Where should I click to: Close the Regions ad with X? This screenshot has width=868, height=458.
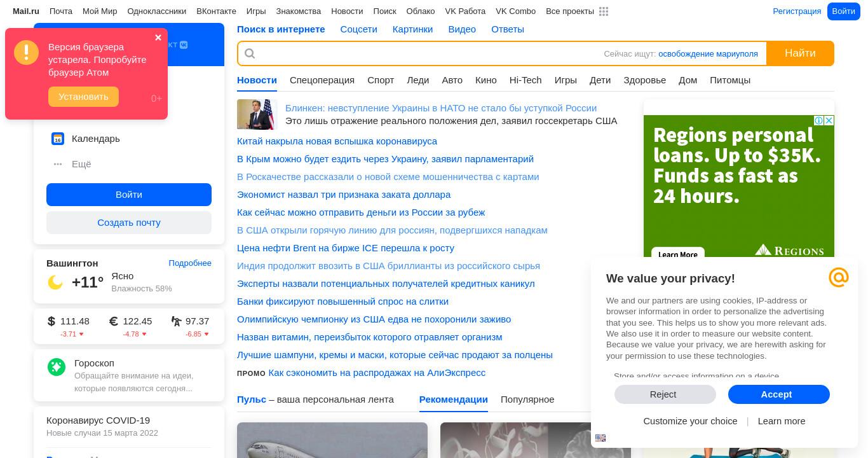tap(829, 121)
